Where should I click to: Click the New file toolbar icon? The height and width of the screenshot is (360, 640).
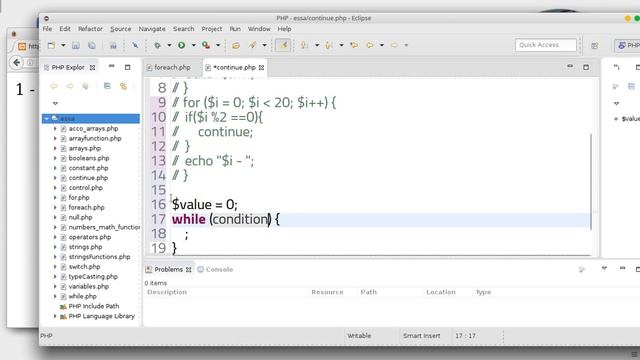tap(51, 45)
